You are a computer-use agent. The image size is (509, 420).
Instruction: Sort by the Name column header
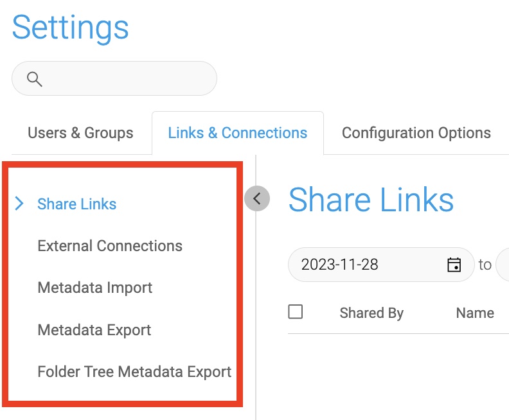475,313
